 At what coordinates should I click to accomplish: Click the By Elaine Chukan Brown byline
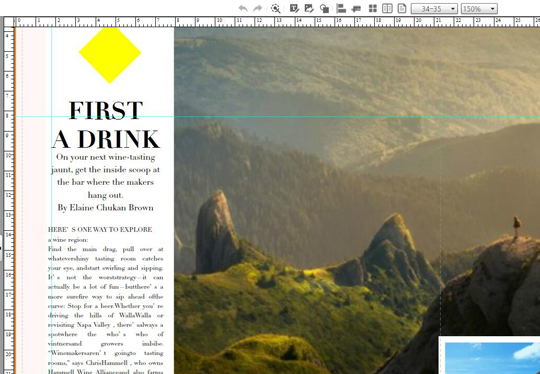(105, 208)
